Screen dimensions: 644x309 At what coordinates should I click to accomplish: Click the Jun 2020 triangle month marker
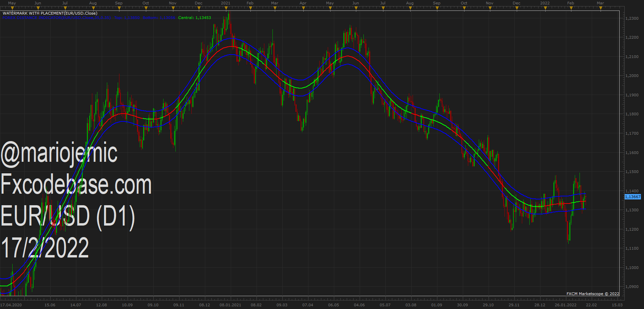(38, 8)
